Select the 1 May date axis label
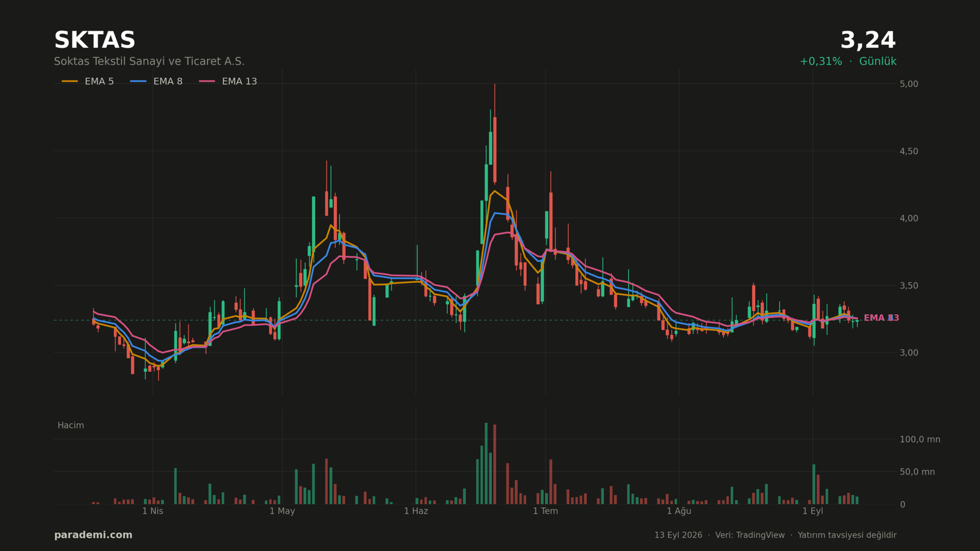980x551 pixels. 282,511
